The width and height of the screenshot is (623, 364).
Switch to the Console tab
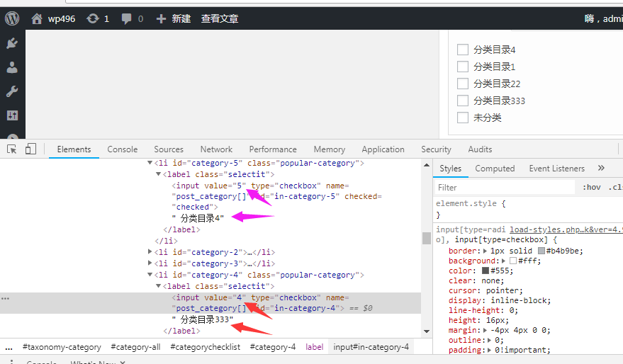click(x=123, y=149)
